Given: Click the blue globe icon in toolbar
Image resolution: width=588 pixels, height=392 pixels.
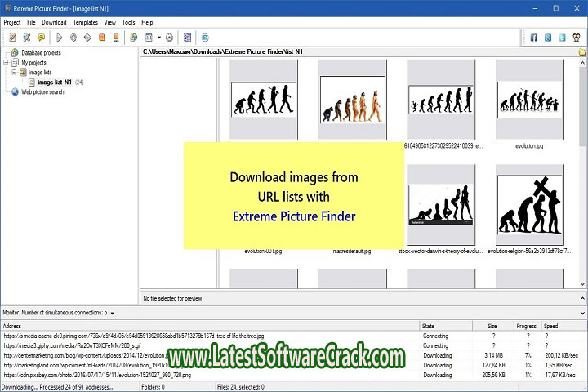Looking at the screenshot, I should [x=205, y=38].
